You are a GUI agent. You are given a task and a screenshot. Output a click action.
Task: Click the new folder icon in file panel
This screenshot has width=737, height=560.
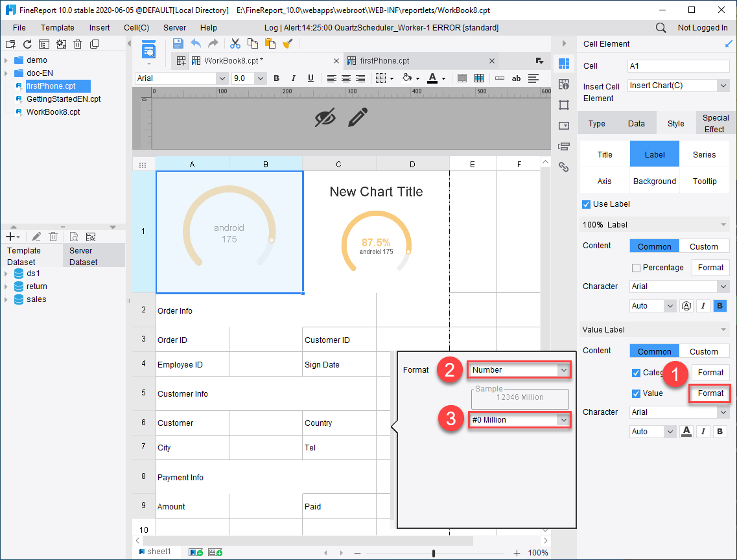coord(10,44)
